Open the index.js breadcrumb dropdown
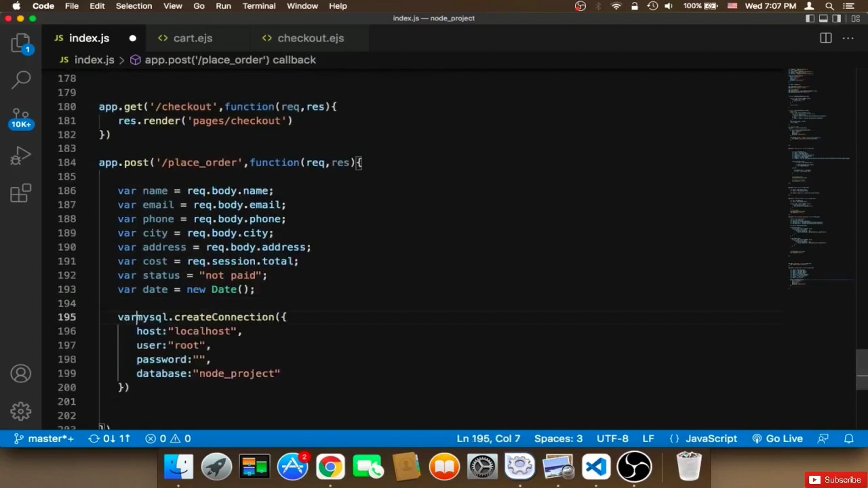 94,60
